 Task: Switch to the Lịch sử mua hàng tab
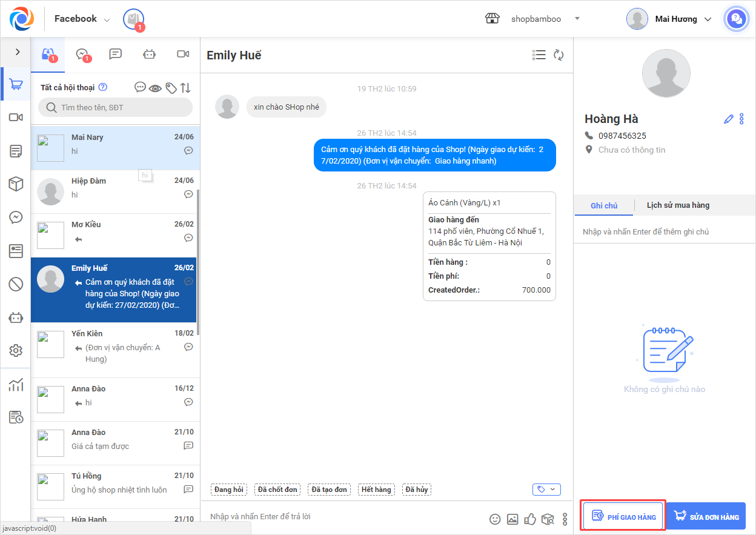click(x=678, y=205)
